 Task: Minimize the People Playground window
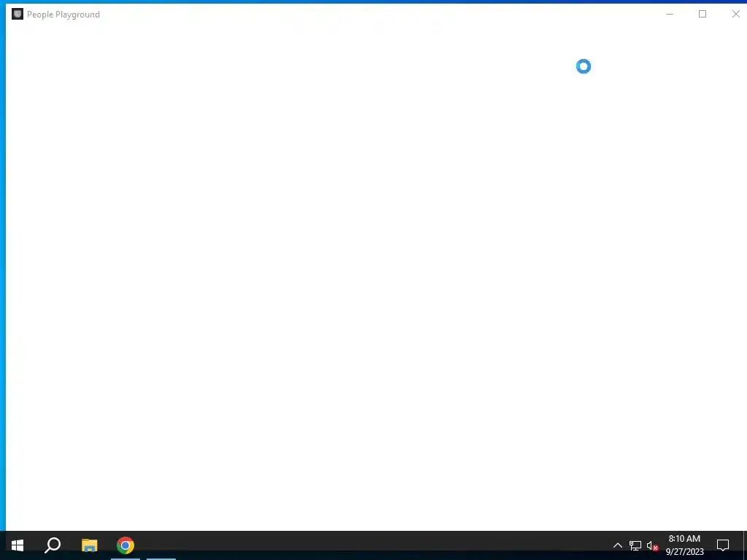tap(670, 15)
